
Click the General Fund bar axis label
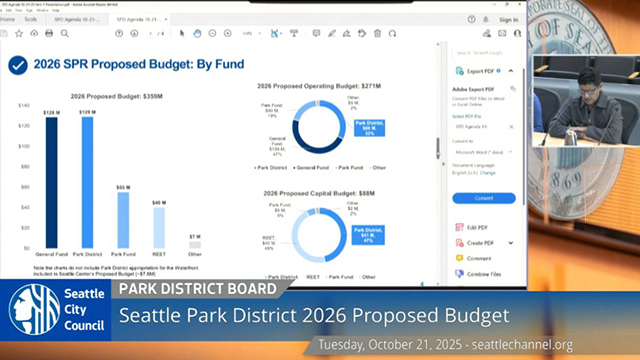pos(51,254)
